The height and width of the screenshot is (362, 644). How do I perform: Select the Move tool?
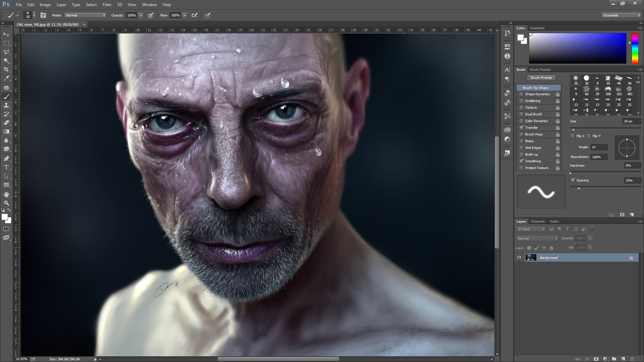[6, 35]
